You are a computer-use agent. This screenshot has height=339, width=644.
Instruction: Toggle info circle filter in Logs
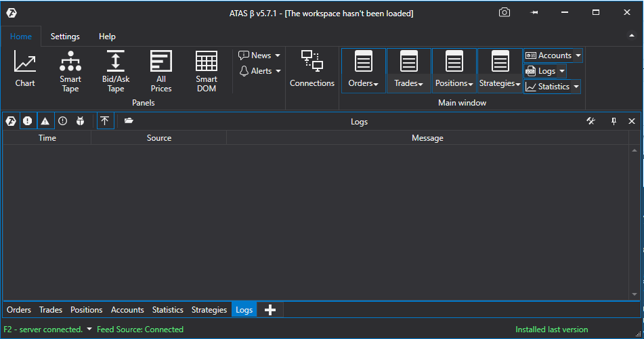pyautogui.click(x=62, y=121)
